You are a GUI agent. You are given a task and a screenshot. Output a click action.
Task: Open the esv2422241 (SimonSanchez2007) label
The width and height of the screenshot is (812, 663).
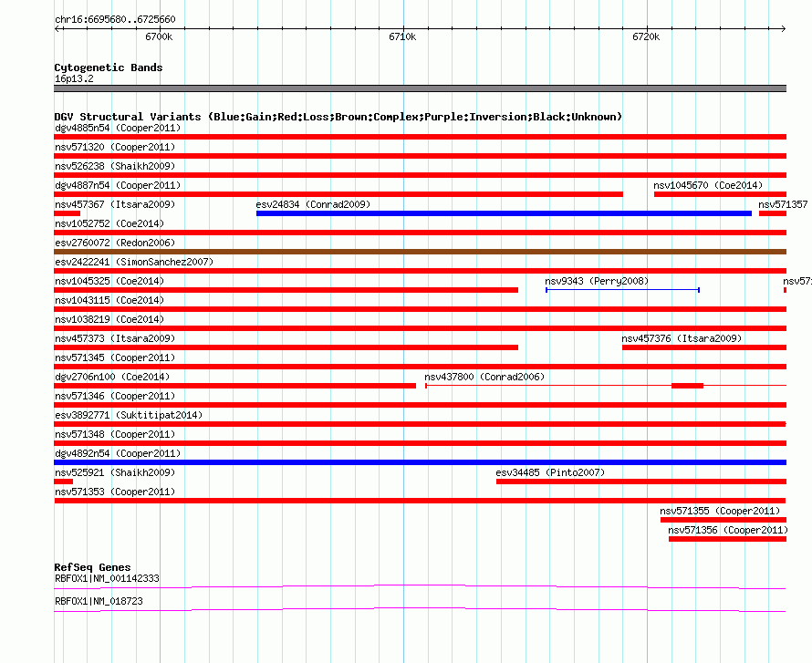(x=134, y=262)
